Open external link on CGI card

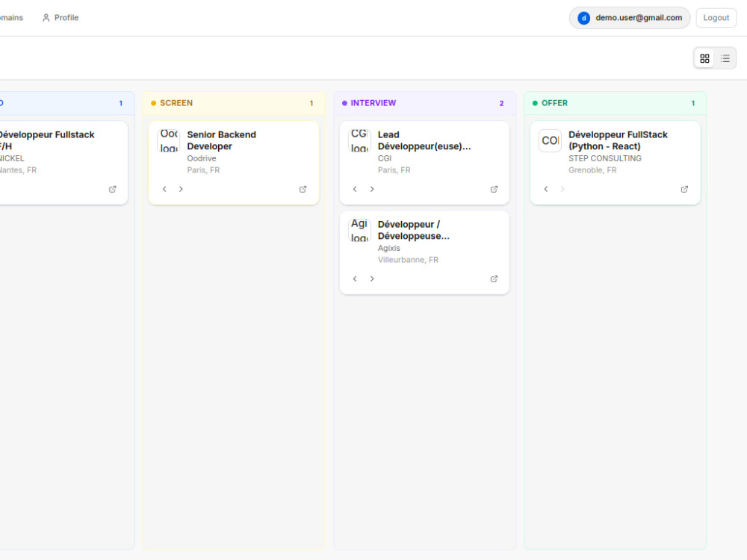click(494, 189)
